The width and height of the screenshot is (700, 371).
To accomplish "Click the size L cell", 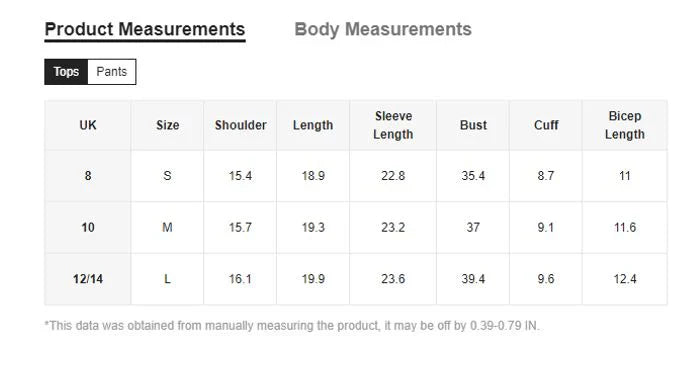I will (x=167, y=279).
